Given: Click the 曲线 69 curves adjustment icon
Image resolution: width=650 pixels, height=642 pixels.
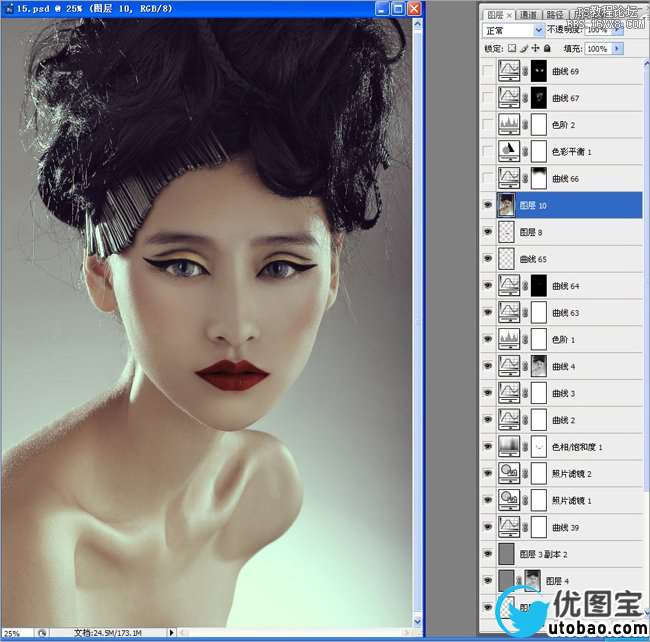Looking at the screenshot, I should pos(509,71).
